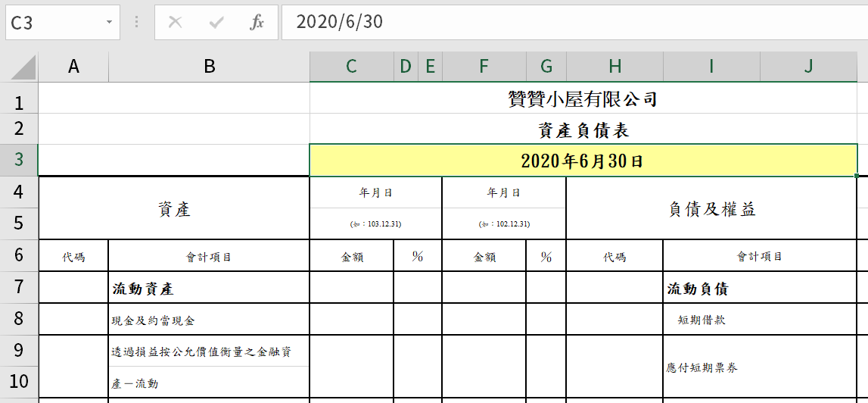Click the 流動資產 cell
The image size is (868, 403).
tap(210, 288)
